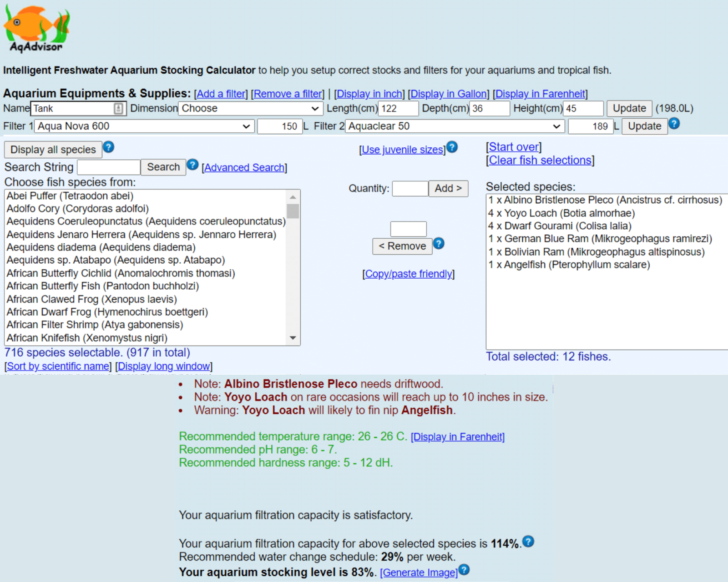Click help icon after filtration capacity 114%

(528, 542)
